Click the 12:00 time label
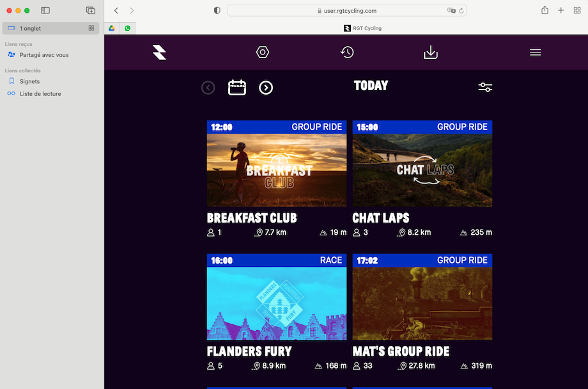Image resolution: width=588 pixels, height=389 pixels. (x=222, y=127)
